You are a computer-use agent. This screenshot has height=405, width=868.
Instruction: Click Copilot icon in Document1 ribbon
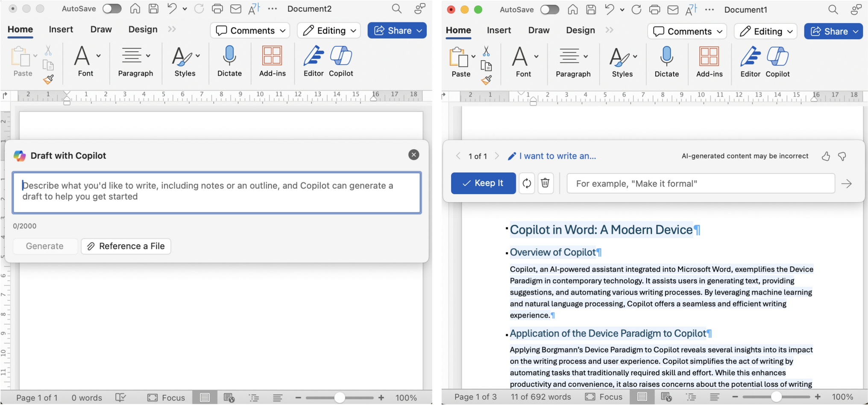(x=777, y=62)
